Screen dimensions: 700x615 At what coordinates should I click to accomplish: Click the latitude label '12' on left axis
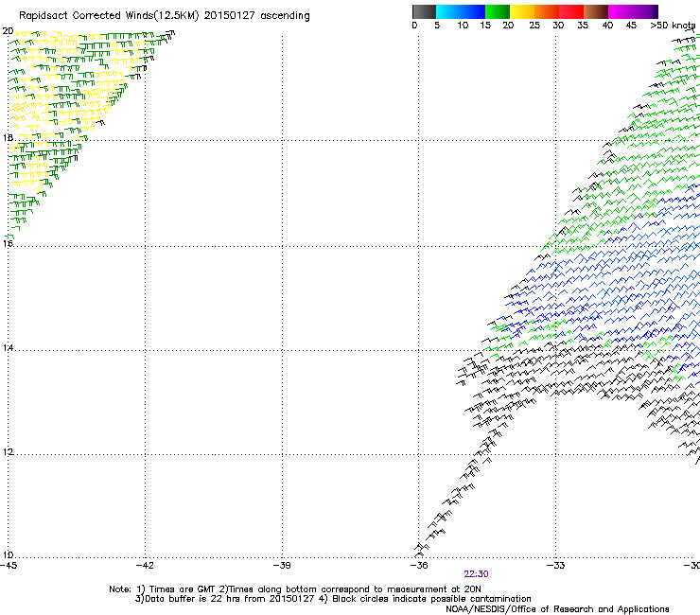tap(8, 452)
